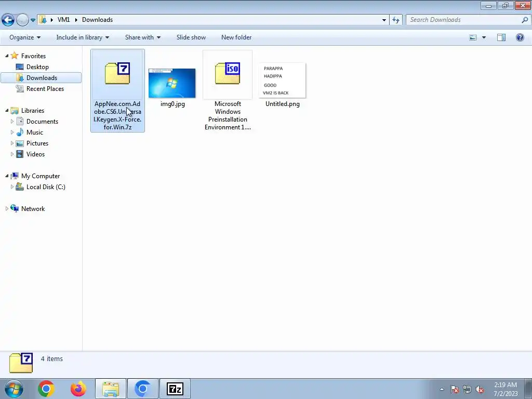532x399 pixels.
Task: Click the disabled Forward arrow button
Action: [22, 20]
